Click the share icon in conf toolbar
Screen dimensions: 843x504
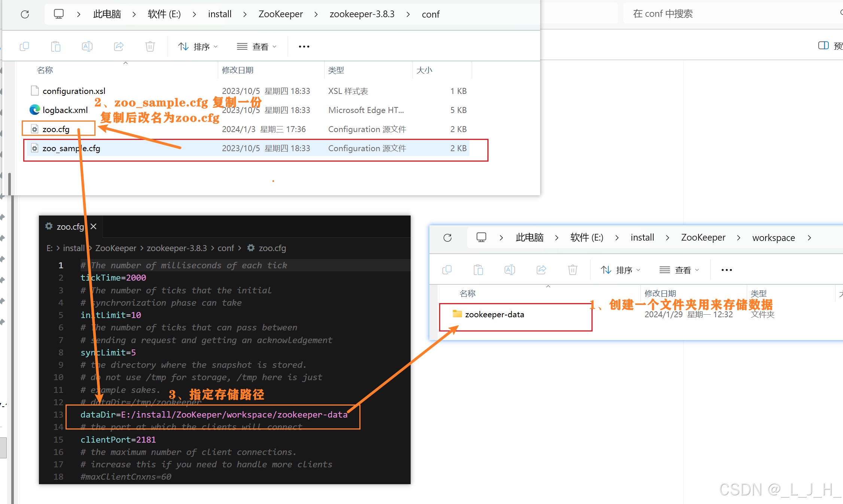pyautogui.click(x=119, y=46)
